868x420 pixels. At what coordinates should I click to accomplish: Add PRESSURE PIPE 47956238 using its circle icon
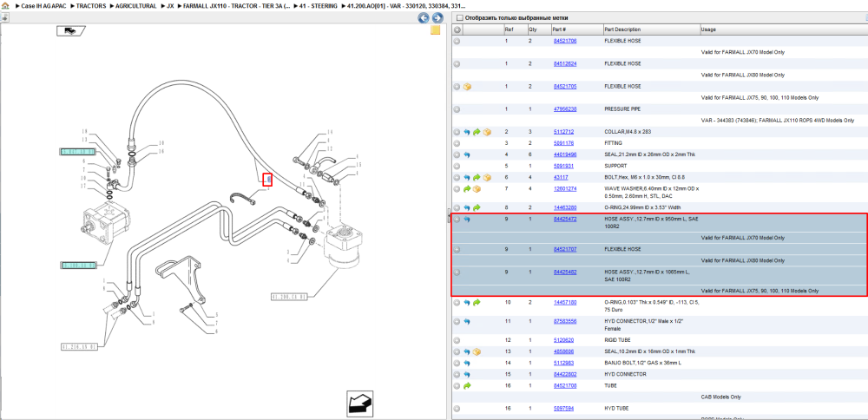pos(457,109)
